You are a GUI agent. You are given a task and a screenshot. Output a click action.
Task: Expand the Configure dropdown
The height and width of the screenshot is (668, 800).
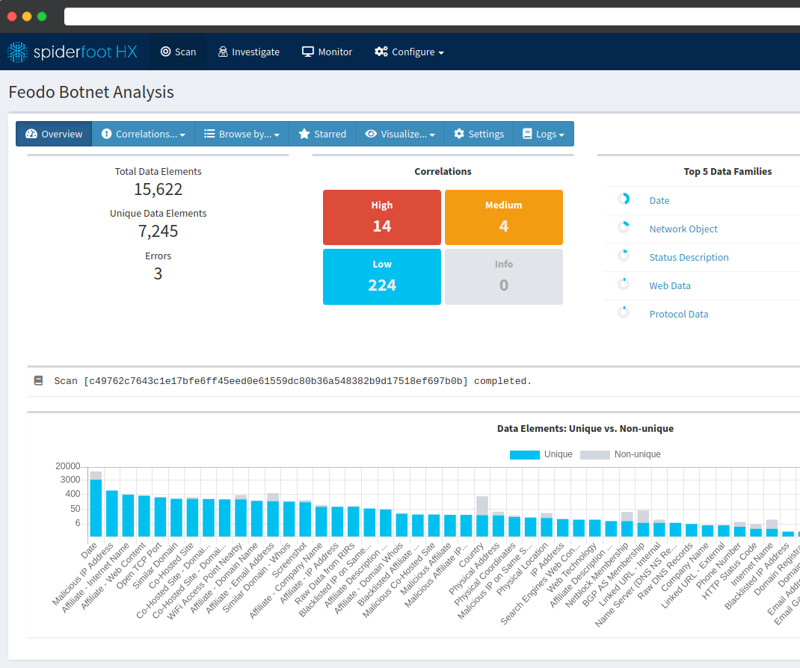(x=409, y=52)
